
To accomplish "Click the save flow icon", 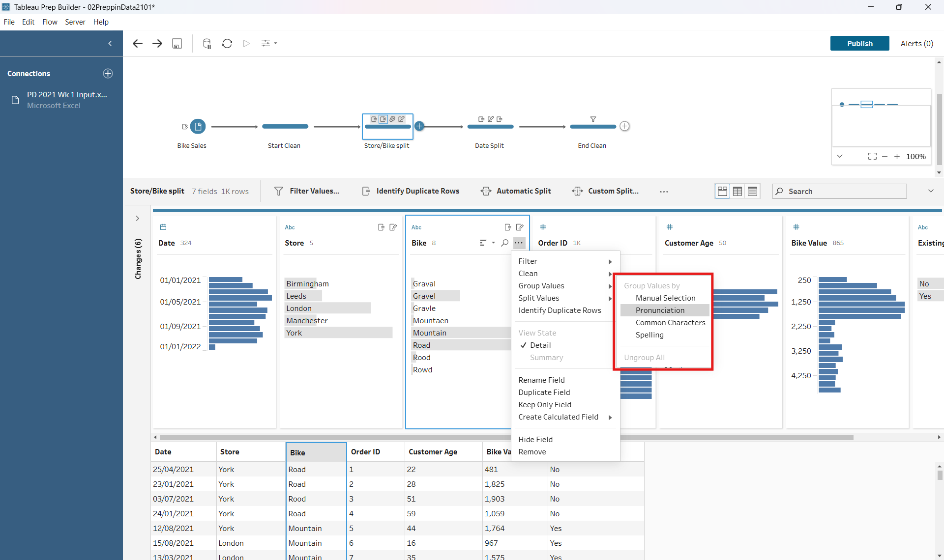I will [177, 44].
